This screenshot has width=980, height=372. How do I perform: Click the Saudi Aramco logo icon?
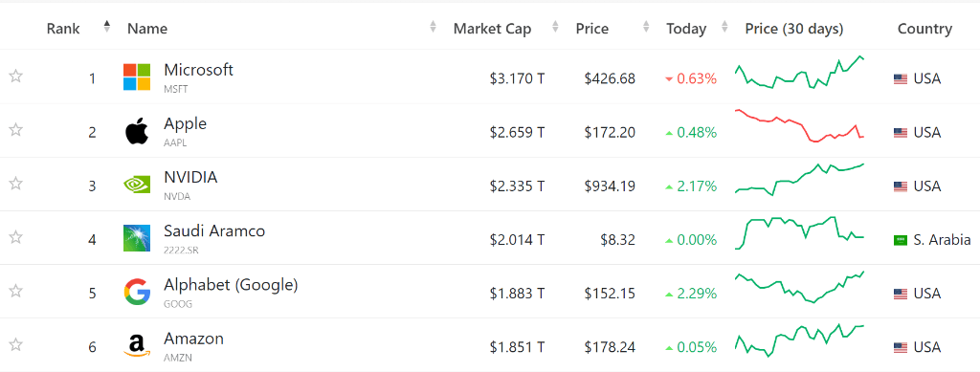pos(137,238)
